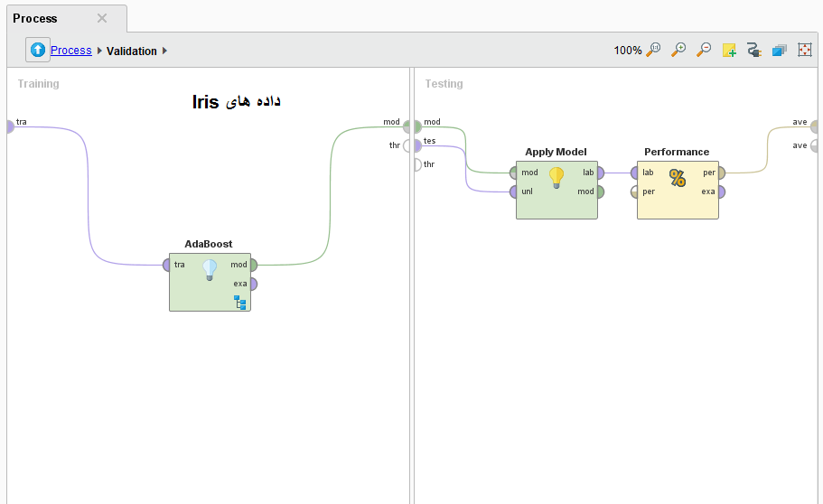Expand the arrow after Process breadcrumb
Screen dimensions: 823x504
click(99, 51)
